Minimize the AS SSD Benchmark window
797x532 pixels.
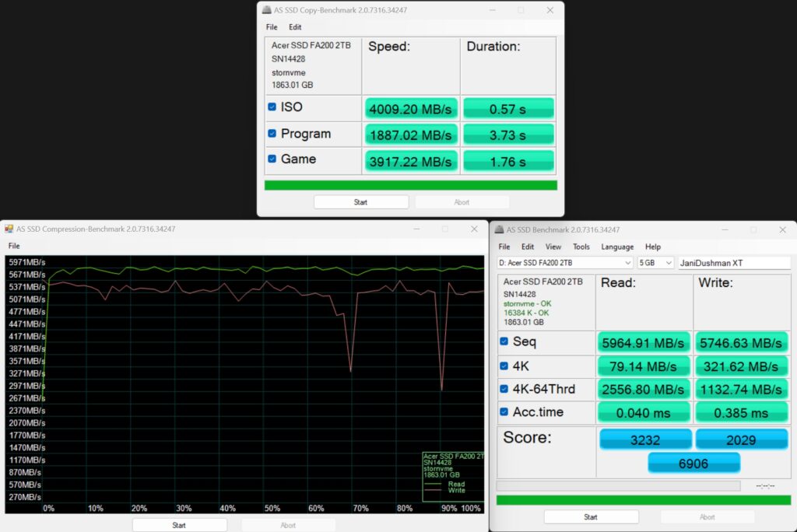pos(725,229)
